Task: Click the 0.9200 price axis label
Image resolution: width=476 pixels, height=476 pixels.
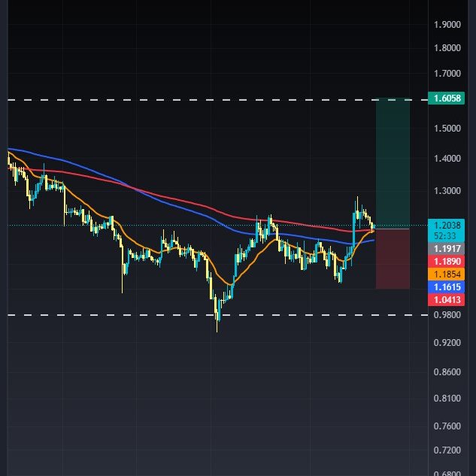Action: 447,342
